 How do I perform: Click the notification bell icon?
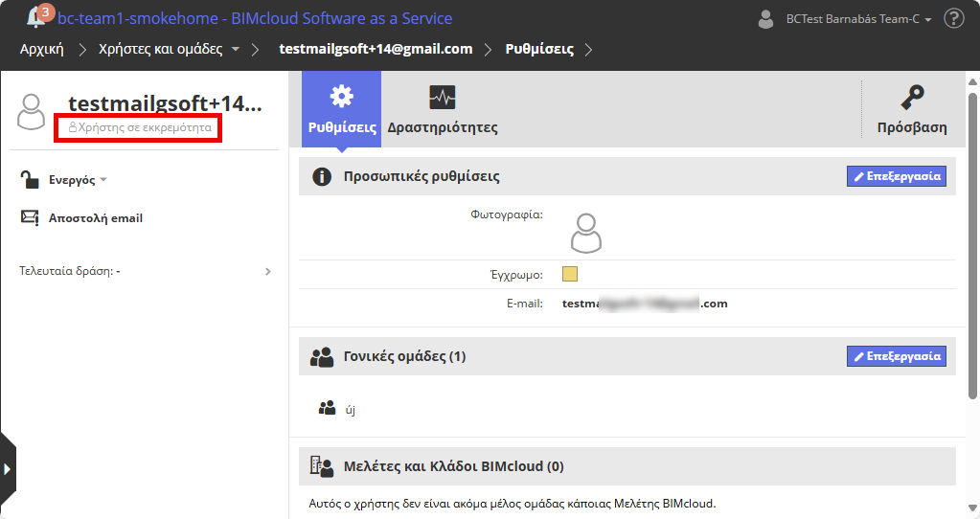(x=36, y=17)
